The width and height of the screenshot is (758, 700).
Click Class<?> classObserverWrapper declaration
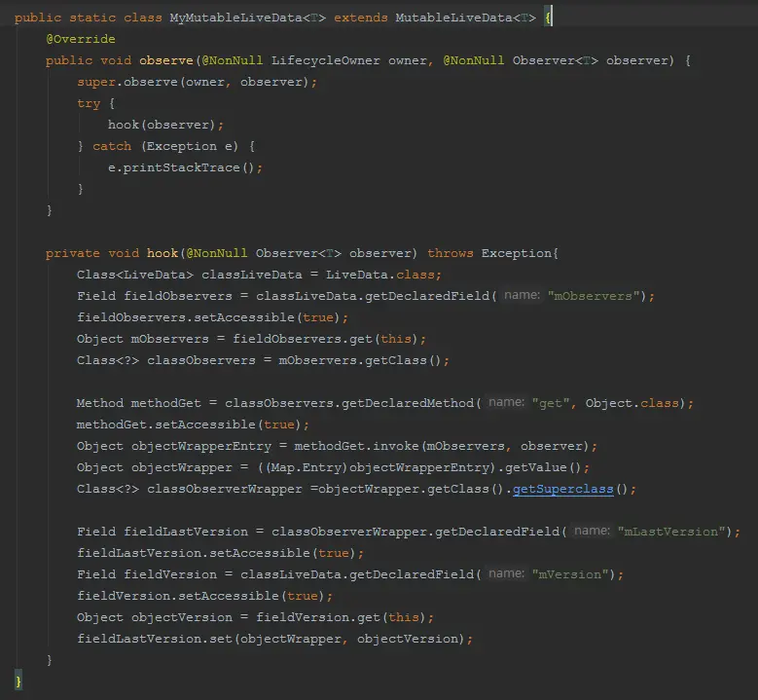(190, 489)
